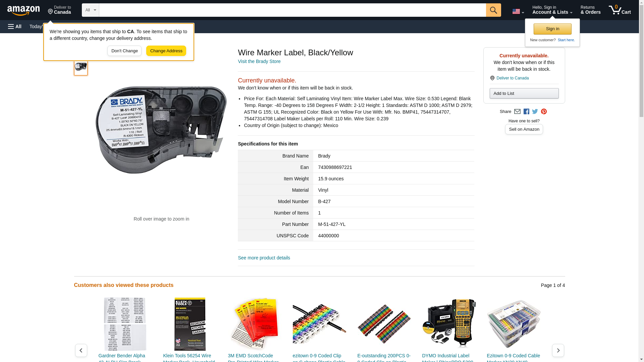
Task: Open Visit the Brady Store link
Action: 259,61
